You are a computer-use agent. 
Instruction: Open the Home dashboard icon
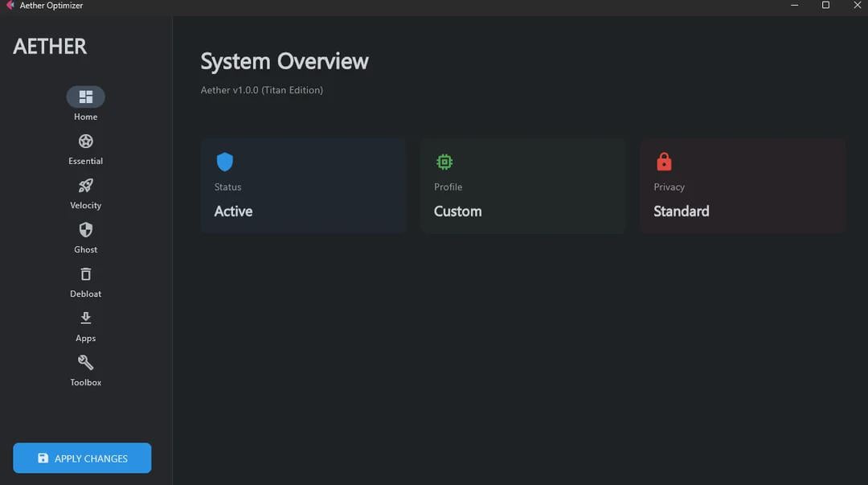pyautogui.click(x=85, y=97)
